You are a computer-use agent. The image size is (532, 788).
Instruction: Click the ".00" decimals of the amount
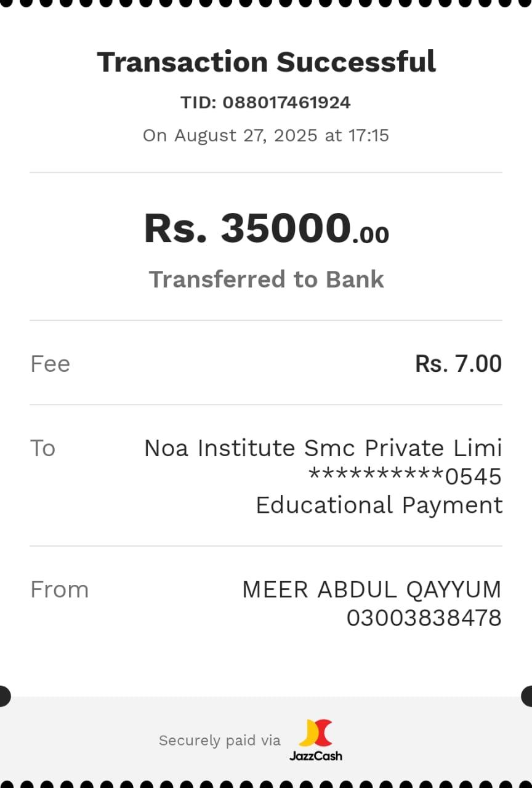[x=371, y=235]
